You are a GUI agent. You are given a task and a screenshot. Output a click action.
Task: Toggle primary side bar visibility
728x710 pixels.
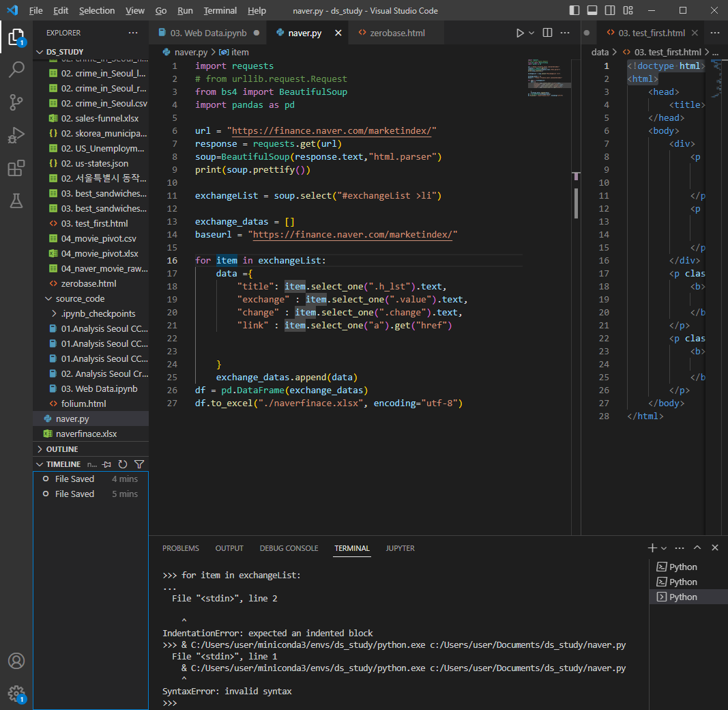tap(574, 10)
